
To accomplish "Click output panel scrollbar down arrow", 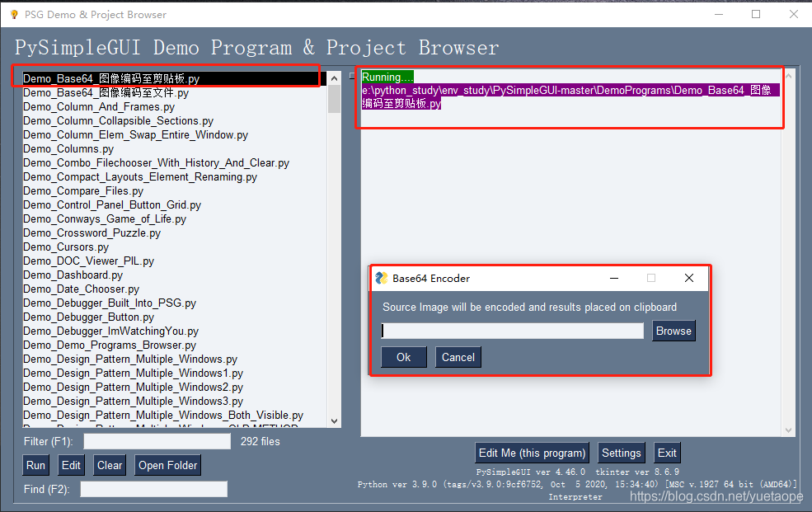I will (x=789, y=430).
